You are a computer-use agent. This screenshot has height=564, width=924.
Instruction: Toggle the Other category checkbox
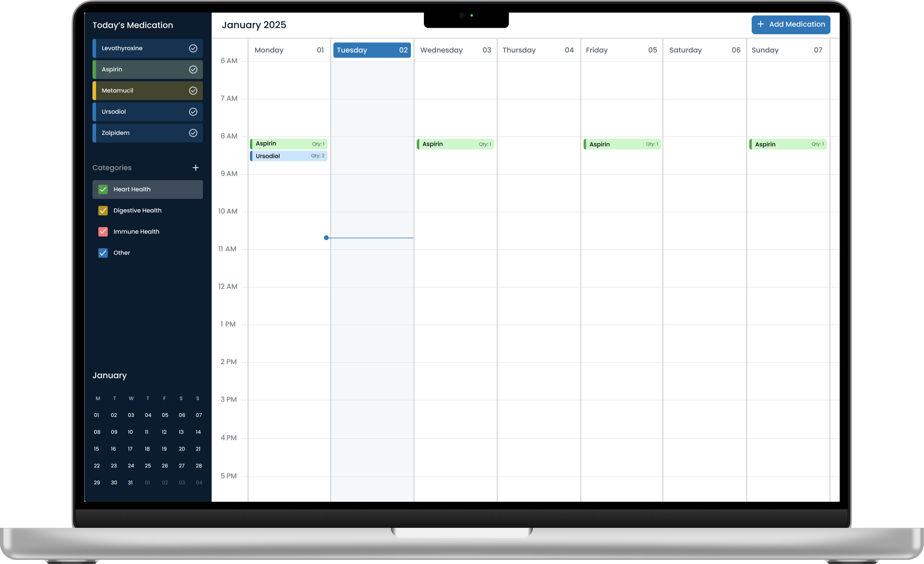[103, 253]
